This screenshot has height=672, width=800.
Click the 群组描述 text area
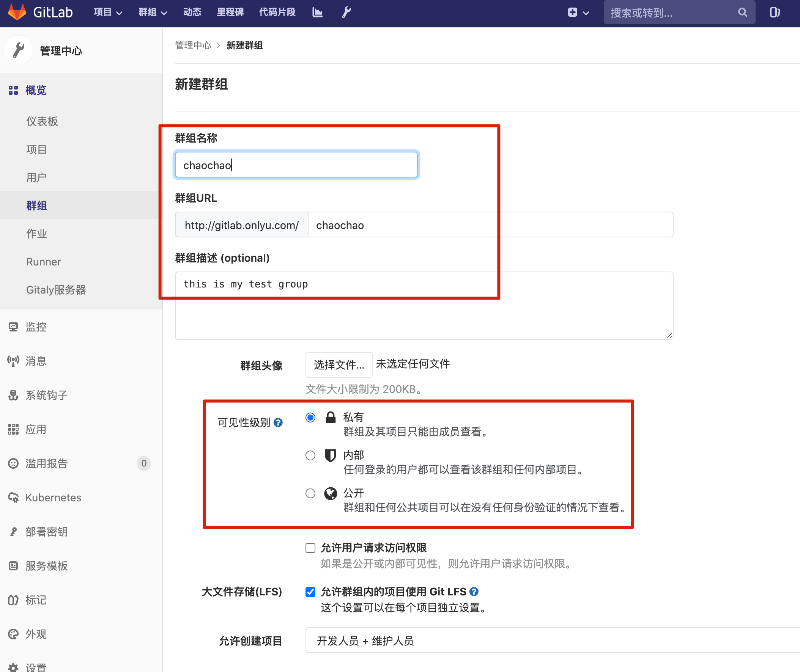(x=424, y=306)
